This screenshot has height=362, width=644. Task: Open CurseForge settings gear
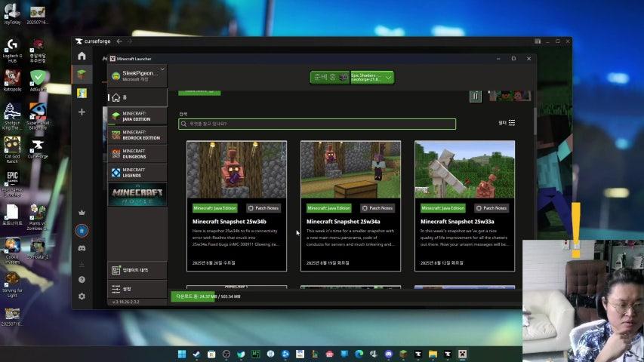(x=82, y=296)
